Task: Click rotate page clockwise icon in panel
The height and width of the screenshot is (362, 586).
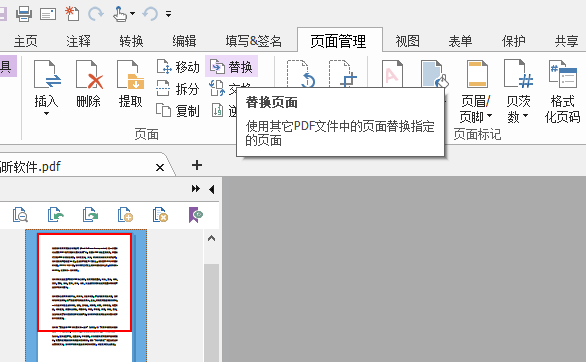Action: [x=90, y=215]
